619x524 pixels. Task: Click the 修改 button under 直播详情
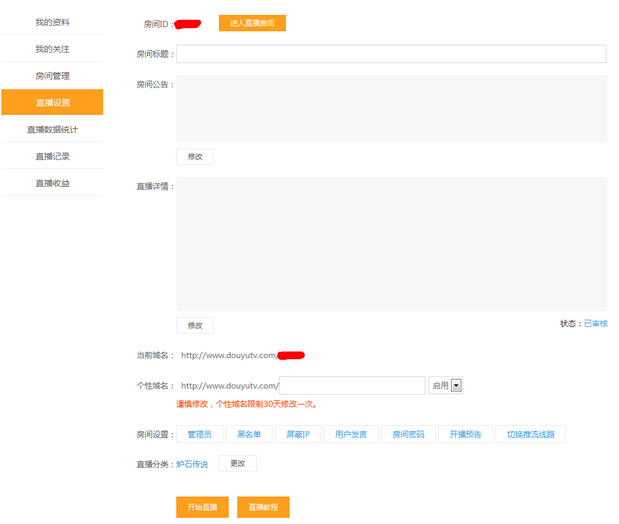pyautogui.click(x=195, y=325)
